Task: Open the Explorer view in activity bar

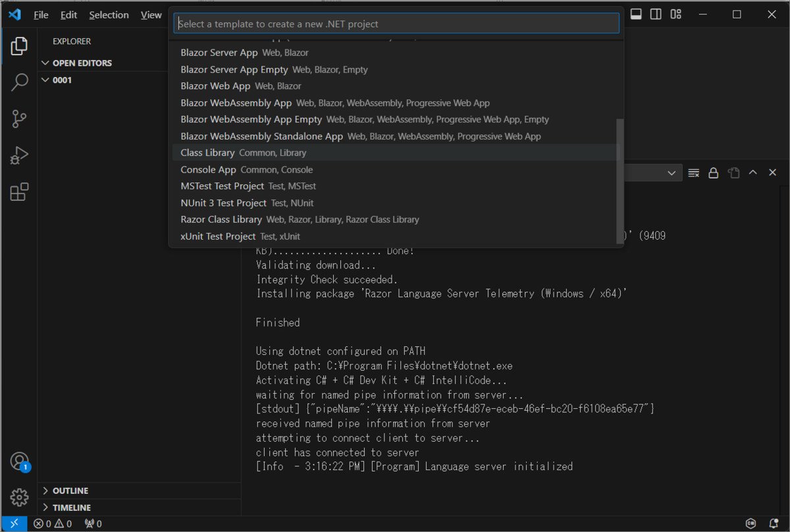Action: tap(19, 46)
